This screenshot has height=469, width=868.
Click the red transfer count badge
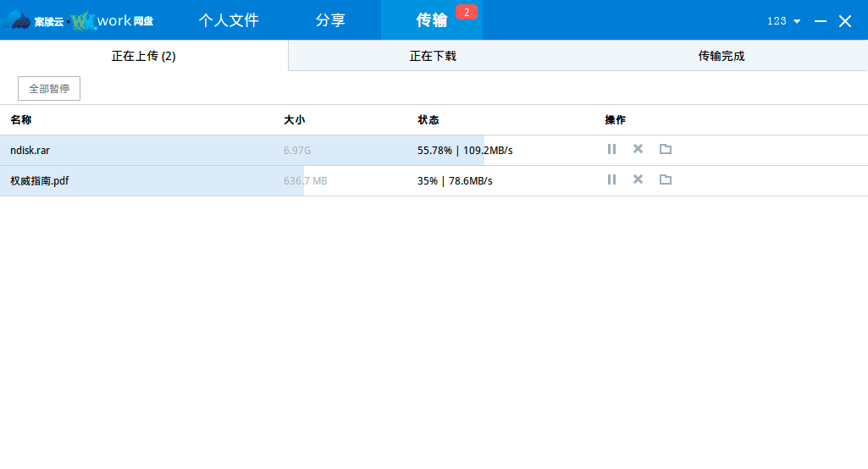click(467, 12)
